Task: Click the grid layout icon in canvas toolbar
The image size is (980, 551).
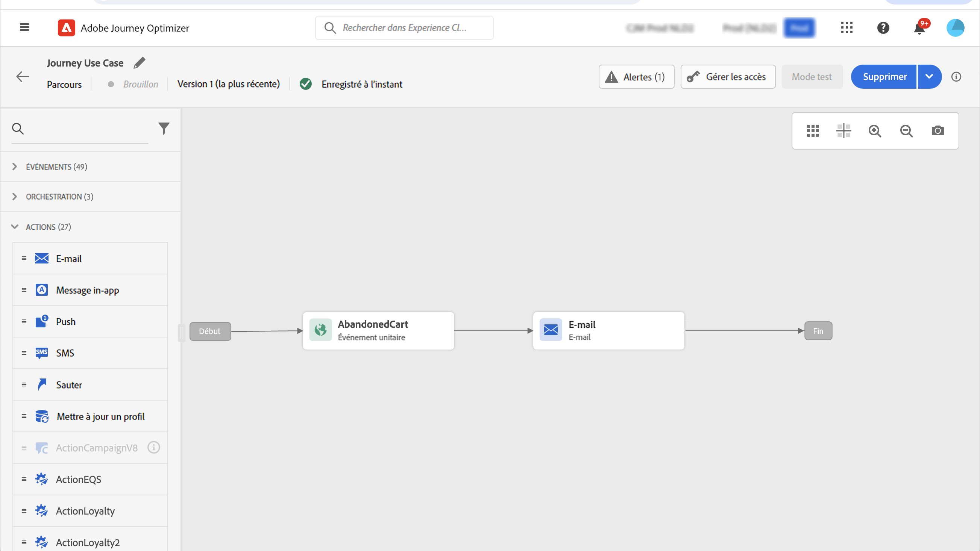Action: pos(813,131)
